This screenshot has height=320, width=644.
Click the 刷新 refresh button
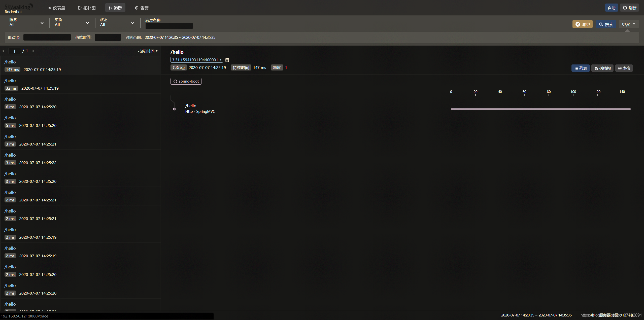(x=629, y=8)
